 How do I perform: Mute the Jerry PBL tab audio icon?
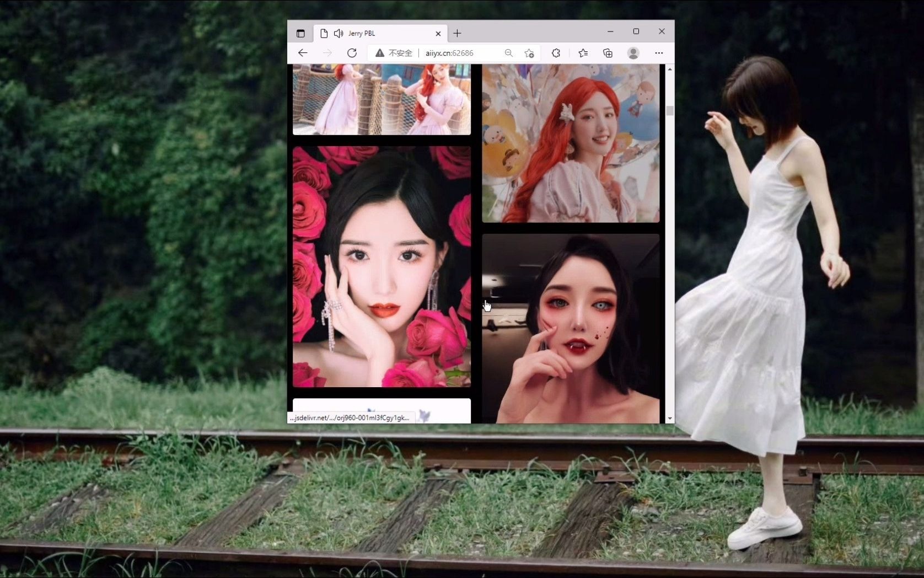pos(339,33)
